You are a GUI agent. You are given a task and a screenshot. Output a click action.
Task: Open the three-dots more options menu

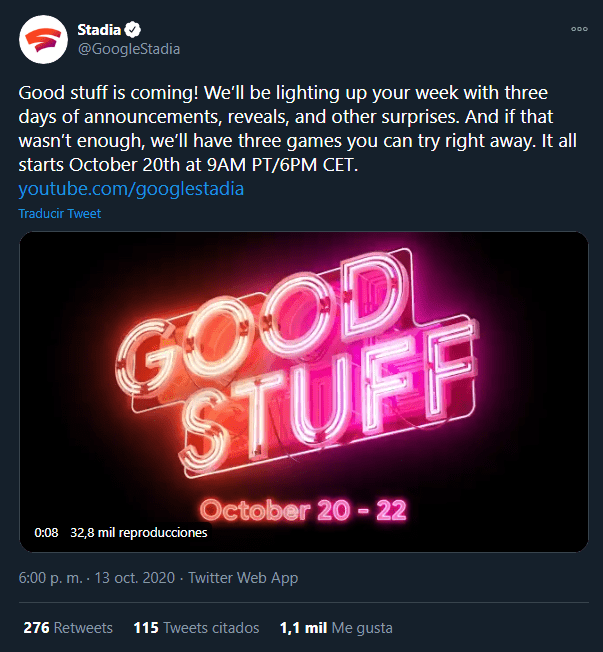[579, 29]
